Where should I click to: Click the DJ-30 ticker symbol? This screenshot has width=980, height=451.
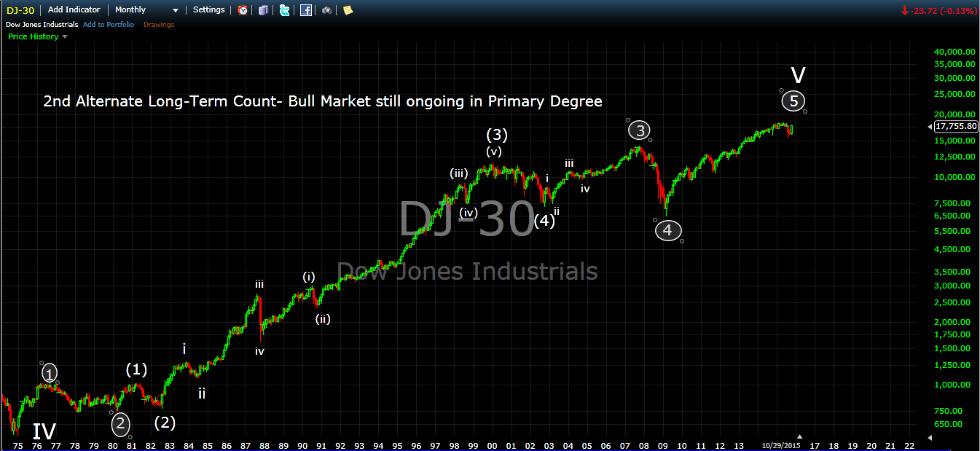(x=21, y=10)
